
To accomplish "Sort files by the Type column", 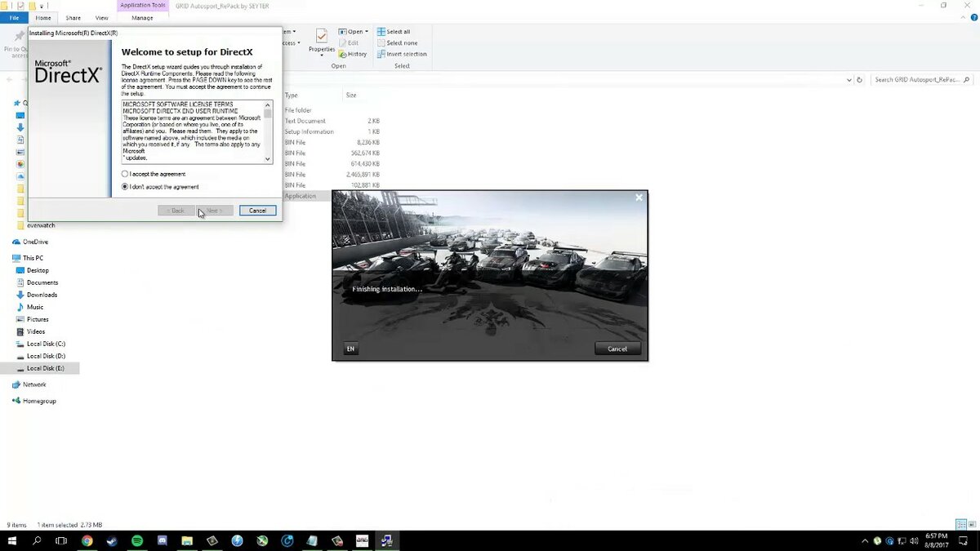I will [292, 96].
